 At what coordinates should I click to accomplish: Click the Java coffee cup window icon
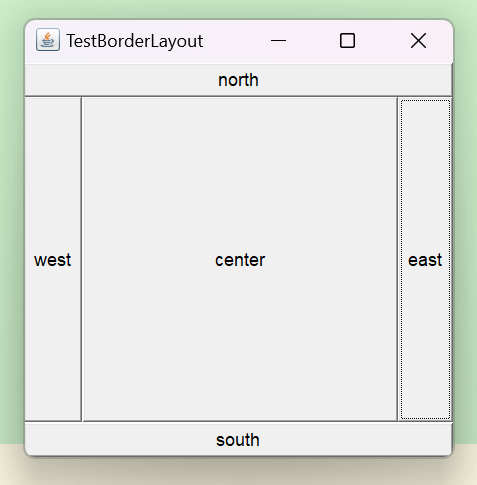tap(48, 40)
